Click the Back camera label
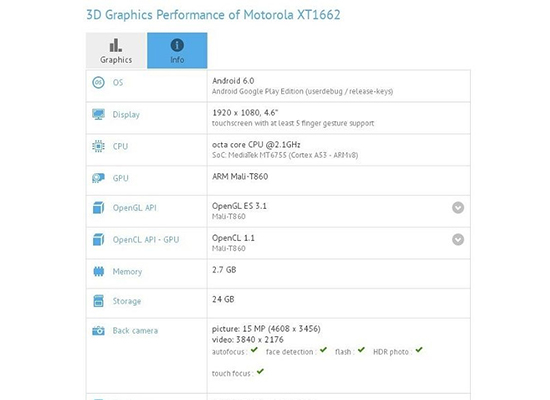Image resolution: width=550 pixels, height=400 pixels. pos(135,331)
